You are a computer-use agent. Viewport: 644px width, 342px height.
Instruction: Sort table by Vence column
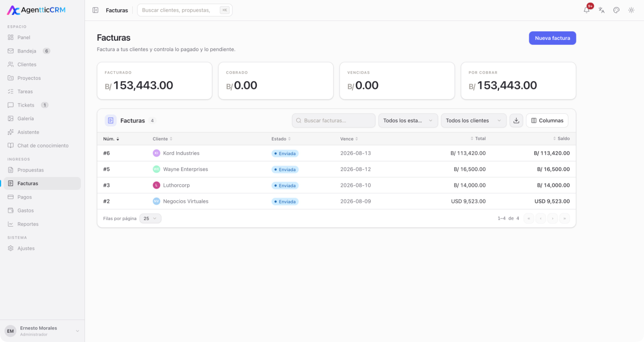pyautogui.click(x=349, y=139)
